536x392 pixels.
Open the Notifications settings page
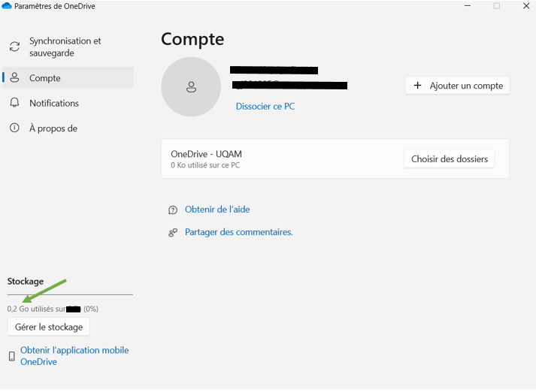point(68,103)
